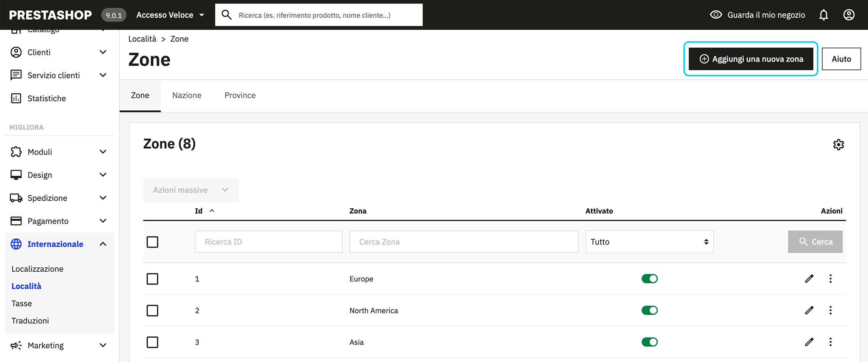Screen dimensions: 868x362
Task: Open more actions for Asia row
Action: [x=830, y=342]
